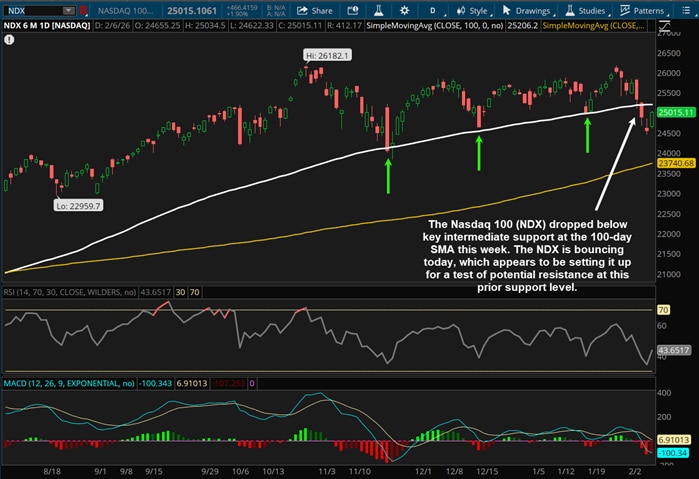Click the D: 2/6/26 date value

click(112, 25)
